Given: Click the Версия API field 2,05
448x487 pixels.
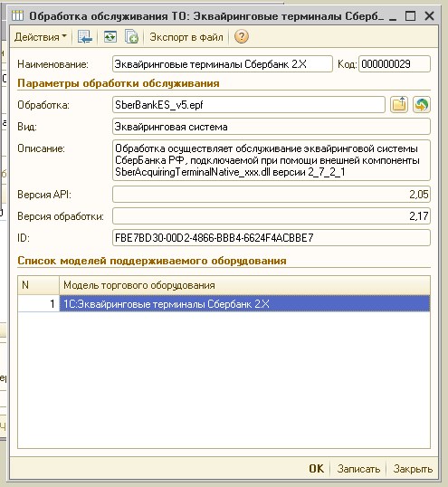Looking at the screenshot, I should point(272,195).
